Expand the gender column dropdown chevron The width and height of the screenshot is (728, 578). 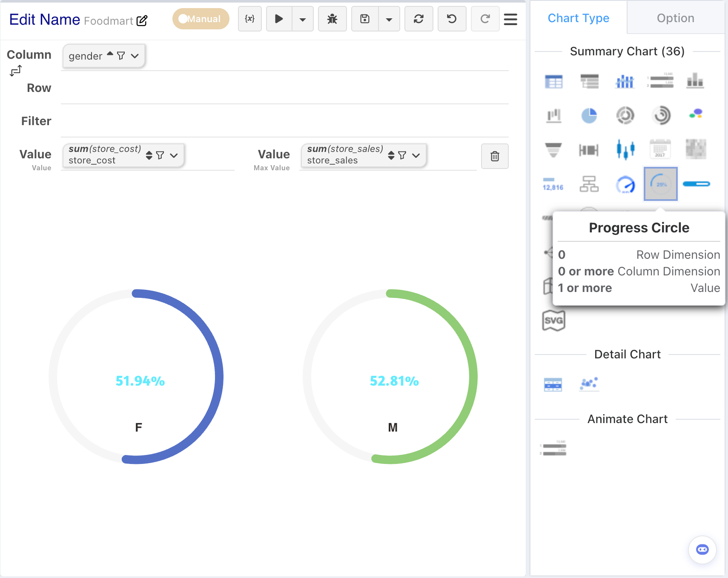(x=135, y=56)
